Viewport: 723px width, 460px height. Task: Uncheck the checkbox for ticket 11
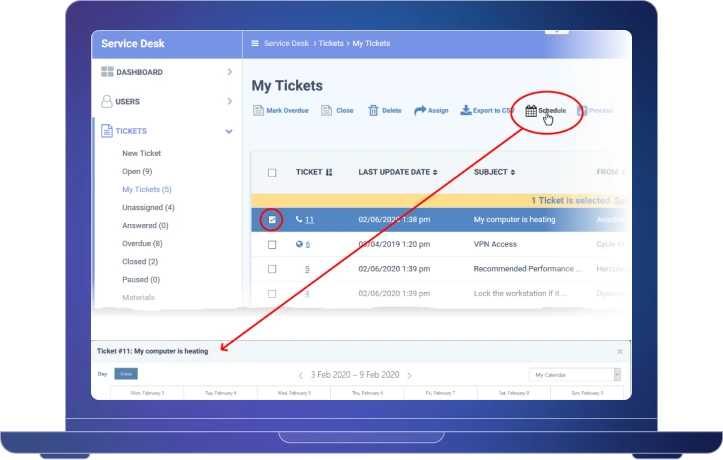pyautogui.click(x=272, y=219)
